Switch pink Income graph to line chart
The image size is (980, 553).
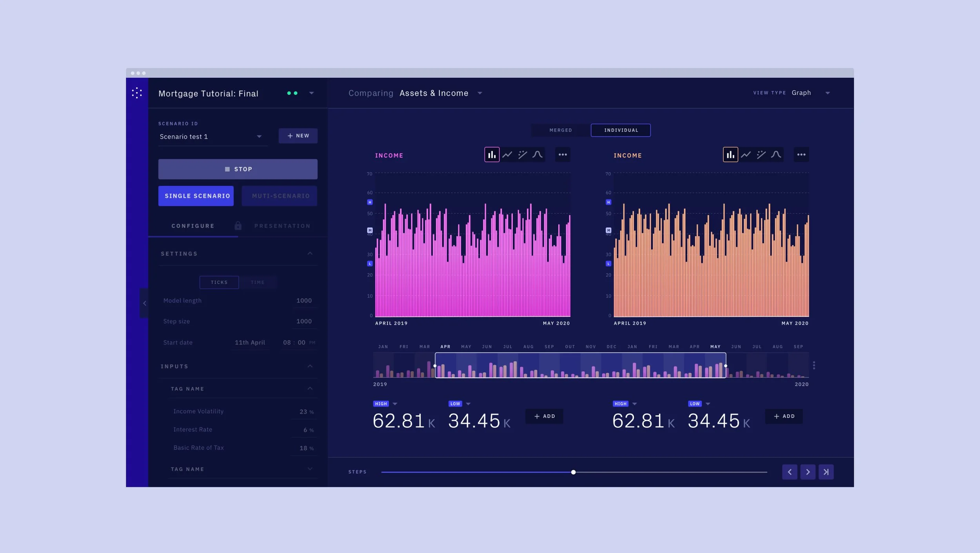[x=507, y=155]
